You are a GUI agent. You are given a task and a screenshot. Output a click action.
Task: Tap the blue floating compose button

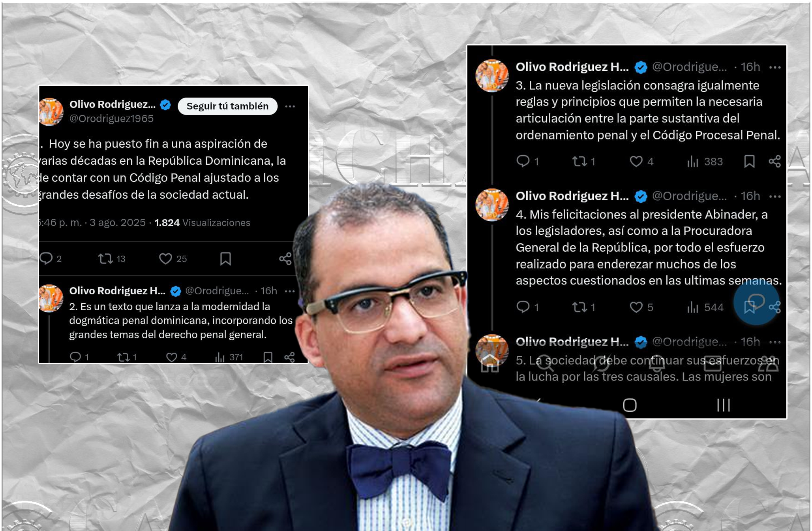click(756, 302)
